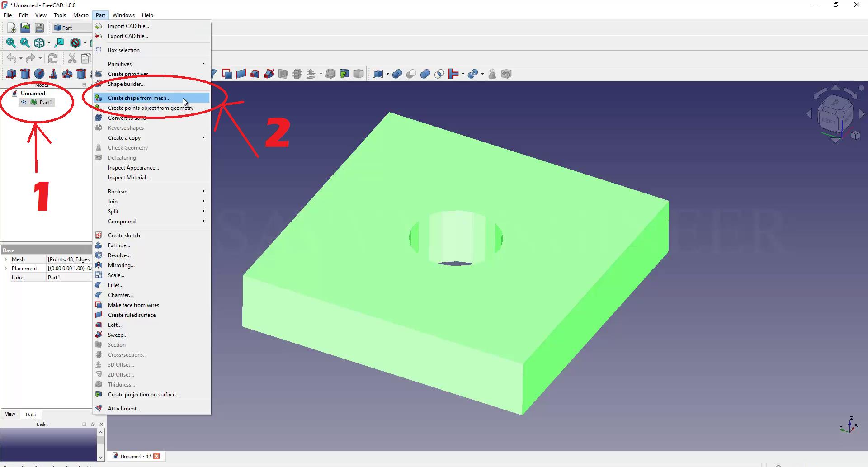Click the navigation cube in viewport
868x467 pixels.
835,114
